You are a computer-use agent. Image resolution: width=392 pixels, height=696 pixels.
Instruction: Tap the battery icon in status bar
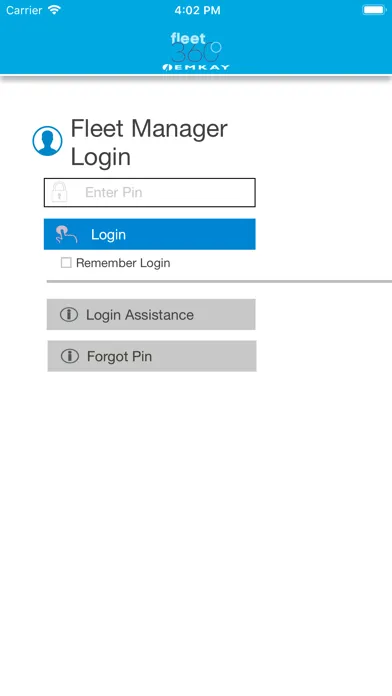pos(374,10)
